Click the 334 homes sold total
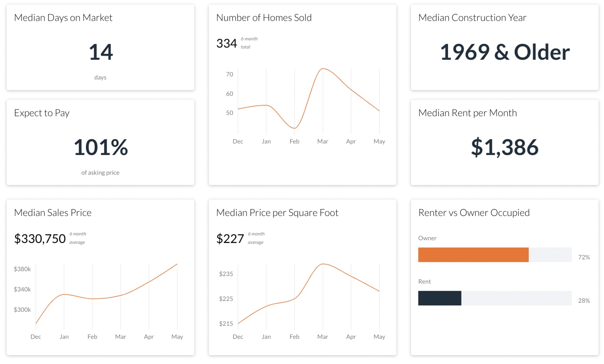Image resolution: width=604 pixels, height=364 pixels. click(x=226, y=43)
